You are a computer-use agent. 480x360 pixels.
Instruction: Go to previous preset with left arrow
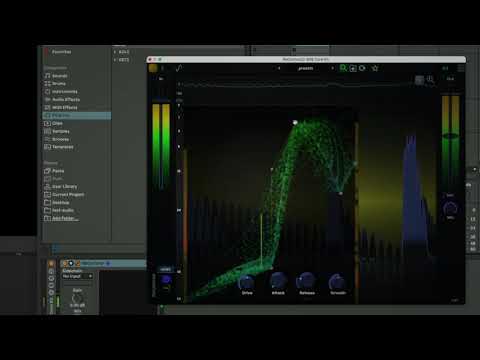pos(279,68)
